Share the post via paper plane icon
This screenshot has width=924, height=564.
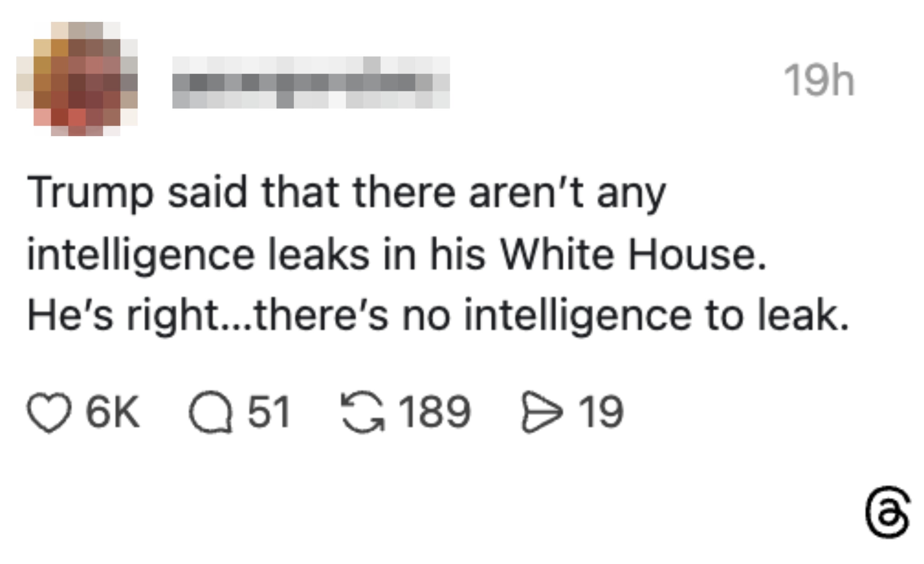click(x=542, y=412)
